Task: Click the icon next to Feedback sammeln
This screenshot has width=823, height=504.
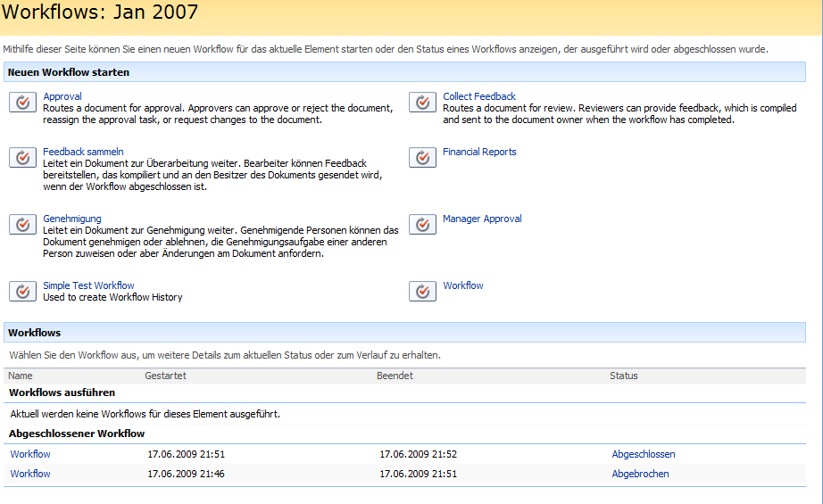Action: click(x=22, y=158)
